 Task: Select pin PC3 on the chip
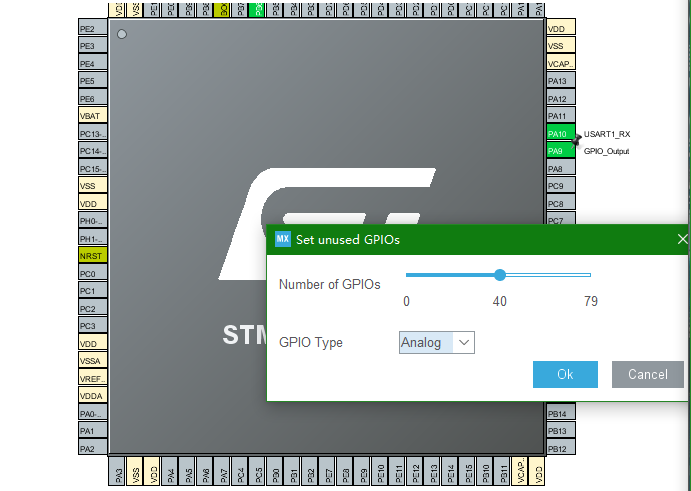click(x=93, y=325)
